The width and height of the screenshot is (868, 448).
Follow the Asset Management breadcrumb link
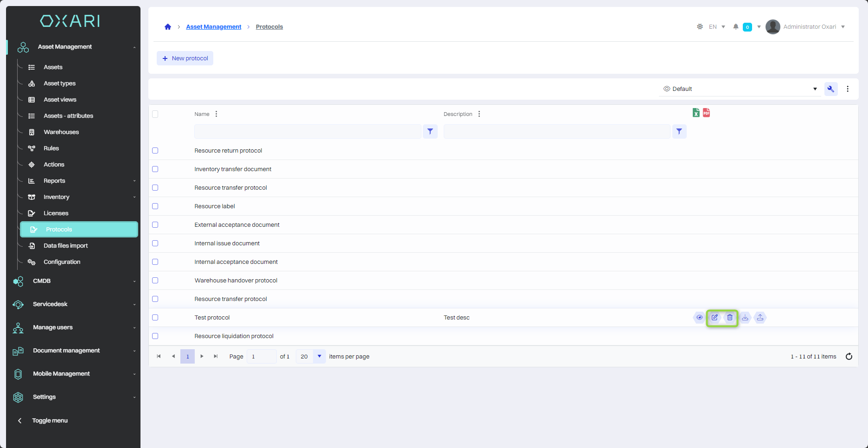tap(213, 27)
